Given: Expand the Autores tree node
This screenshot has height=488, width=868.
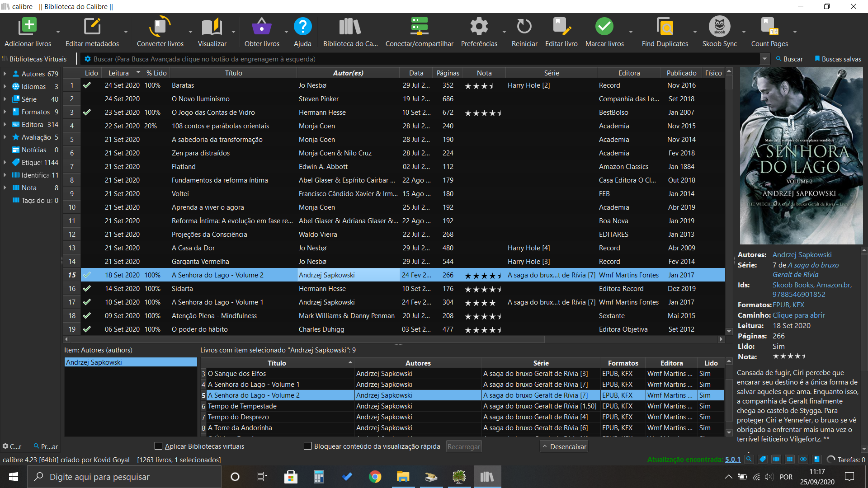Looking at the screenshot, I should point(5,74).
